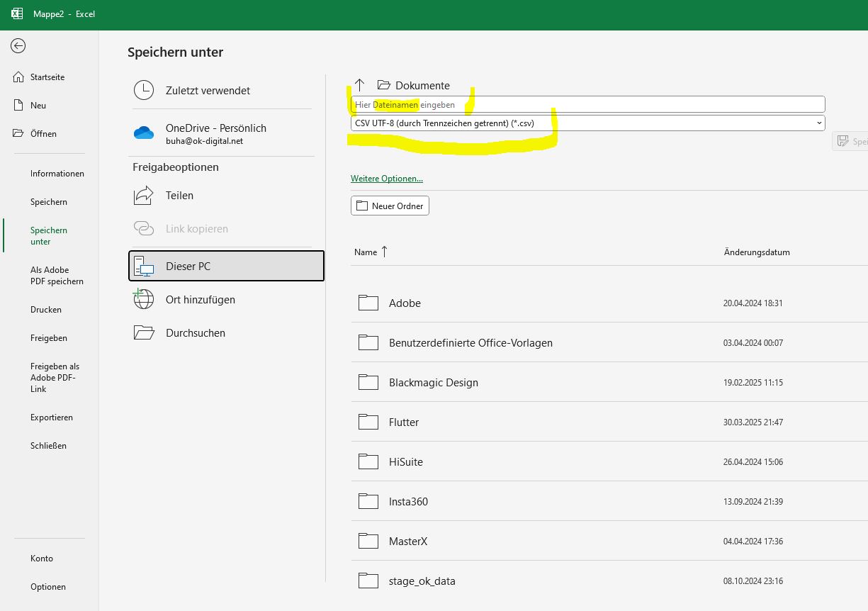
Task: Open the Weitere Optionen link
Action: point(386,179)
